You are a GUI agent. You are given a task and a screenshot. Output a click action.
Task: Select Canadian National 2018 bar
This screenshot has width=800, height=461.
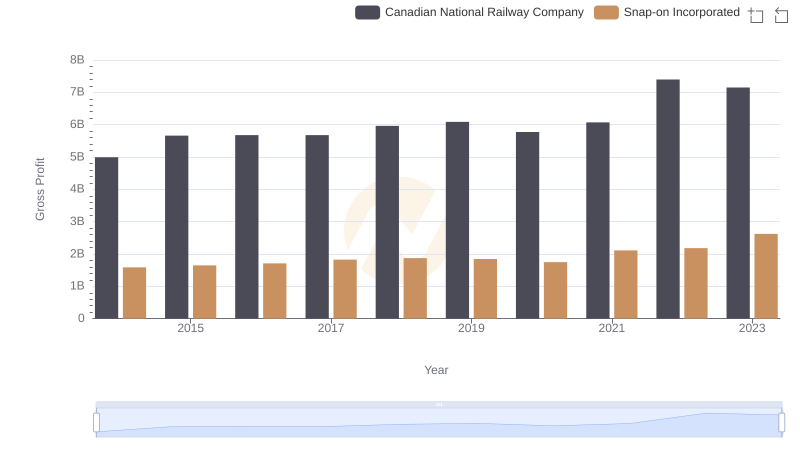(387, 222)
